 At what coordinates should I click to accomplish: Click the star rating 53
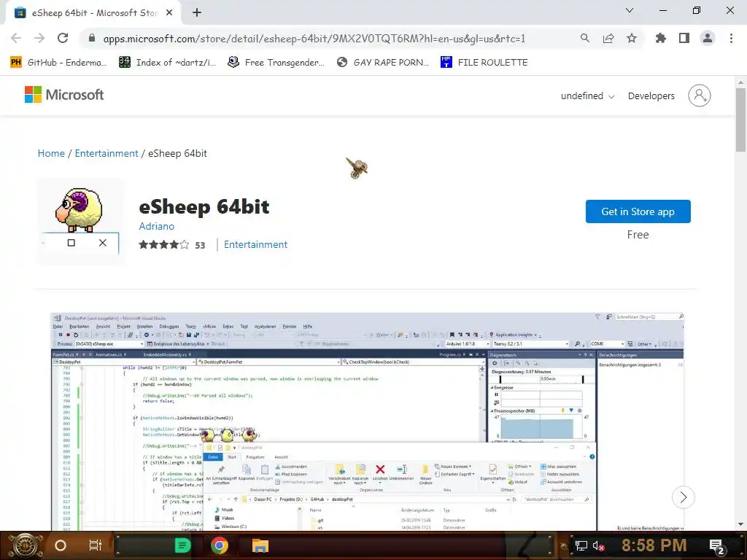[171, 245]
